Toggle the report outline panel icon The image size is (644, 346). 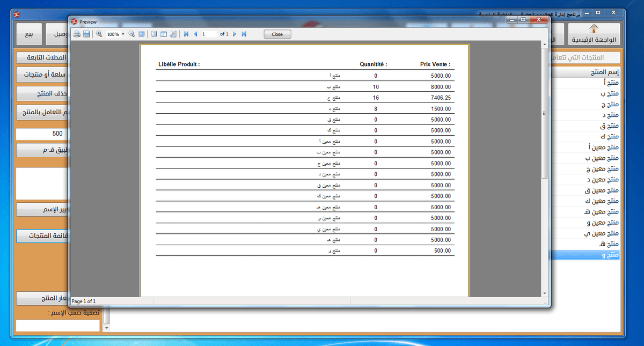pyautogui.click(x=154, y=34)
